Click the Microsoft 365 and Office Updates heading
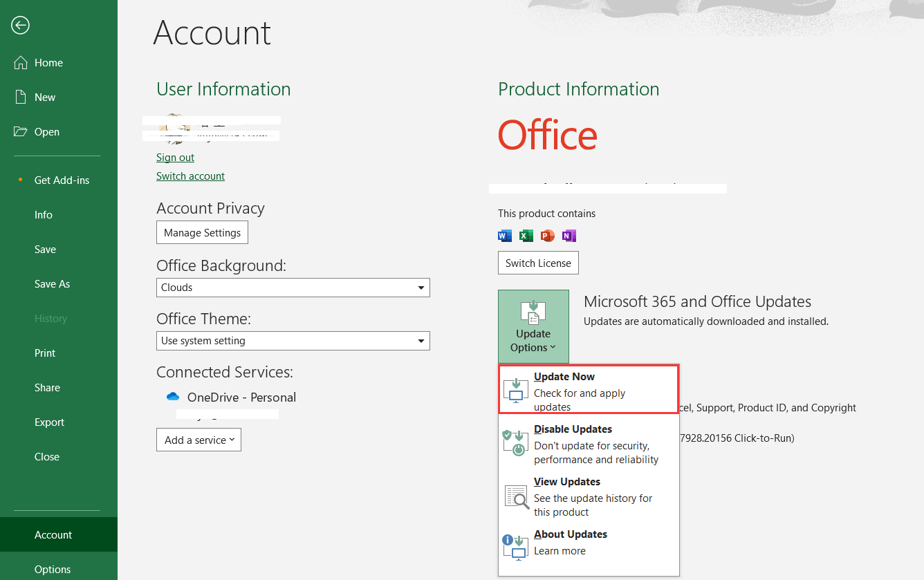924x580 pixels. click(x=697, y=301)
